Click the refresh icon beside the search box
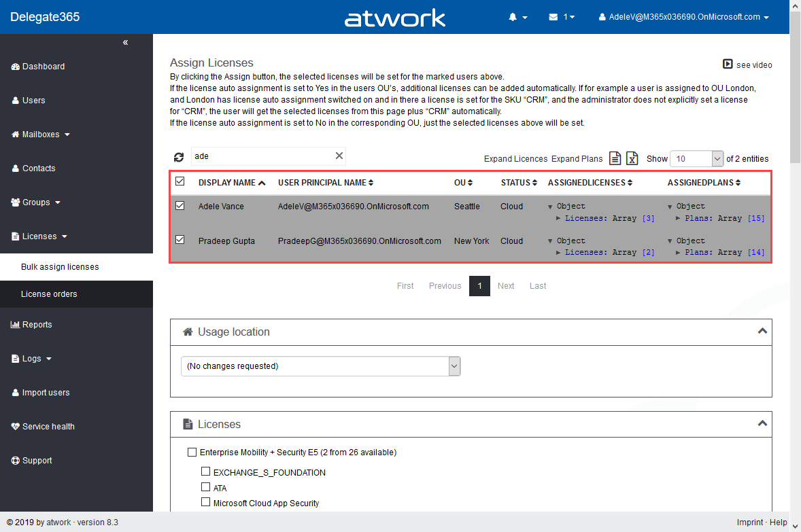 pyautogui.click(x=179, y=157)
